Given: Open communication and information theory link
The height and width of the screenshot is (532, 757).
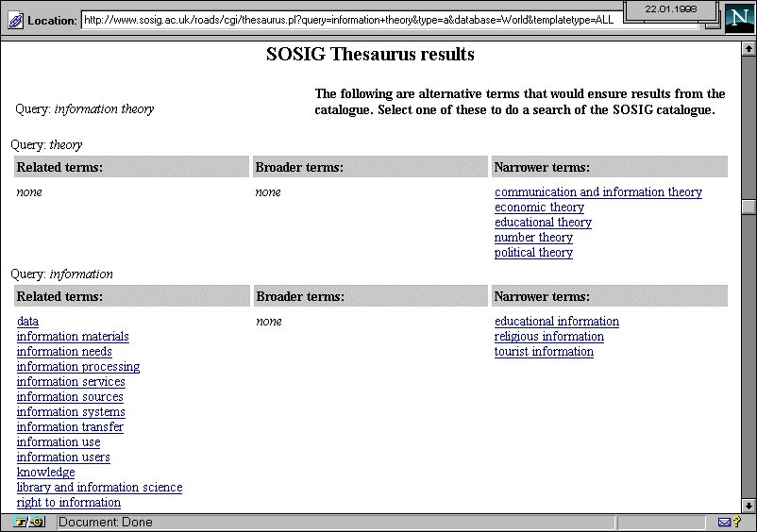Looking at the screenshot, I should click(x=598, y=192).
